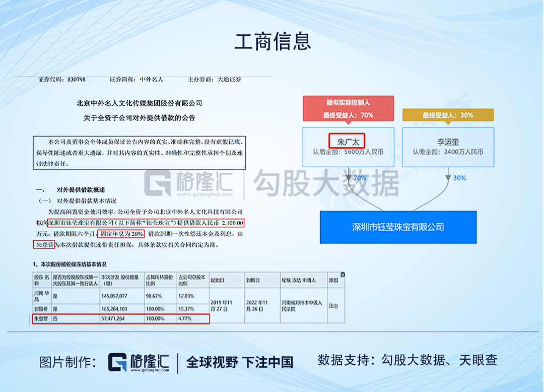Image resolution: width=544 pixels, height=392 pixels.
Task: Click the loan amount 2,100.00 in the paragraph
Action: (232, 223)
